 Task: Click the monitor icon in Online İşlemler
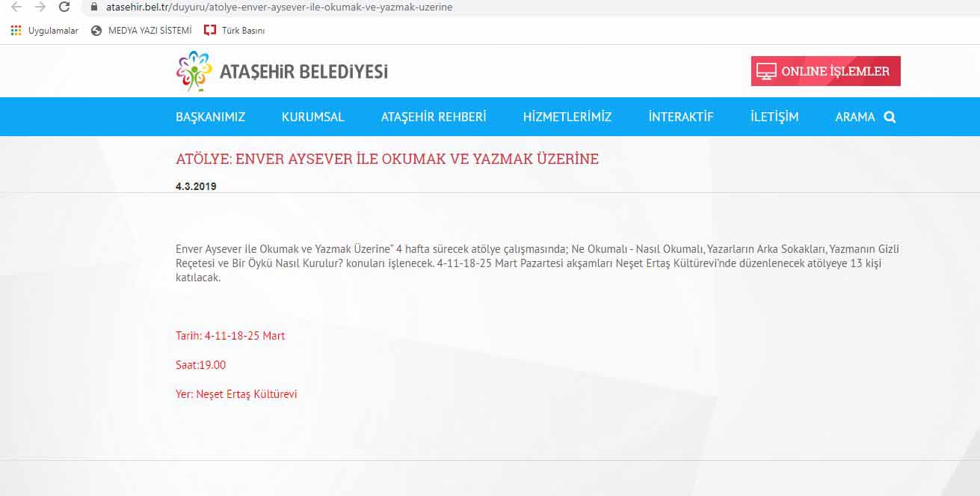pyautogui.click(x=766, y=71)
